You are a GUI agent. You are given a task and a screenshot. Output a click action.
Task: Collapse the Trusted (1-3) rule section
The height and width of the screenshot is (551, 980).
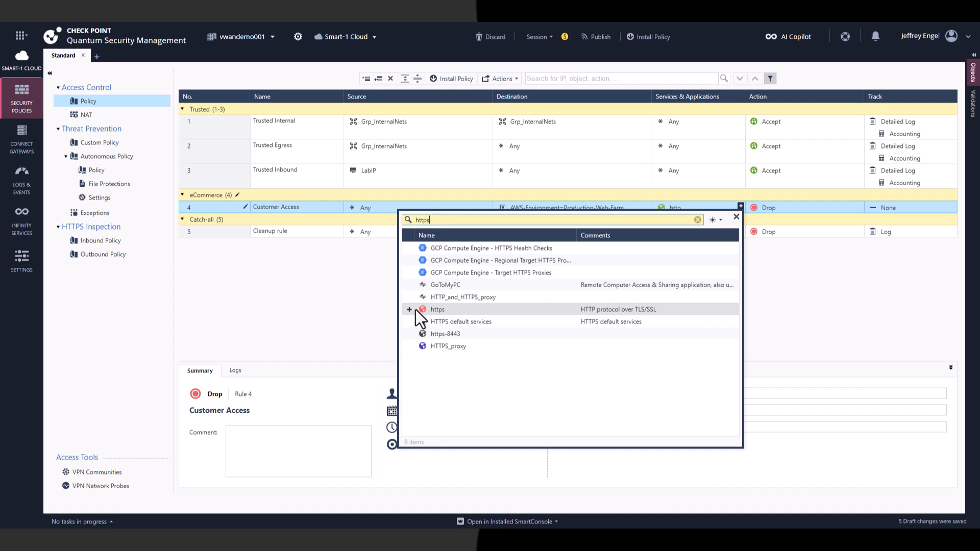click(x=183, y=109)
